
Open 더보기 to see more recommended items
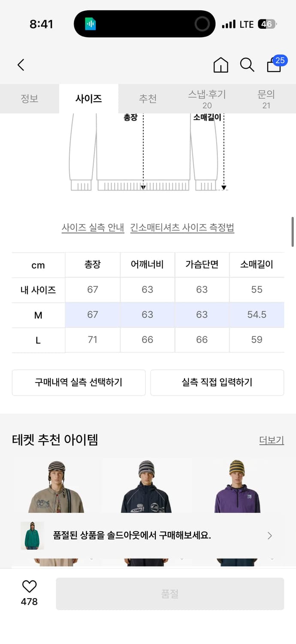pos(271,440)
